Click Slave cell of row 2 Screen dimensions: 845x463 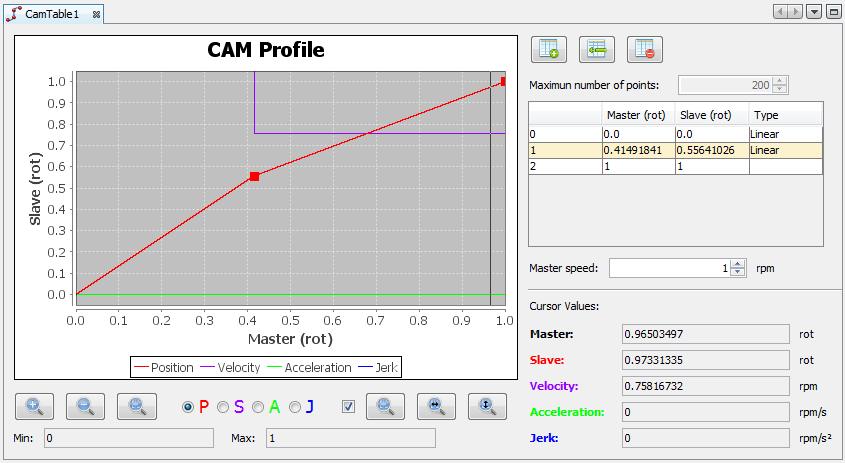tap(712, 167)
